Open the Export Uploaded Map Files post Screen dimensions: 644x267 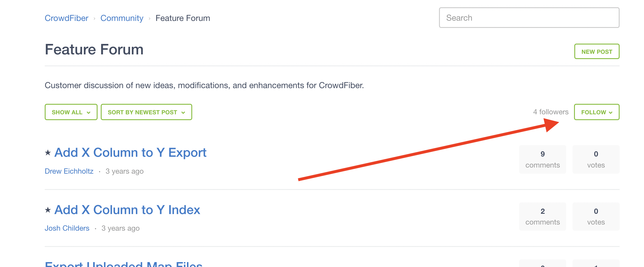click(124, 264)
